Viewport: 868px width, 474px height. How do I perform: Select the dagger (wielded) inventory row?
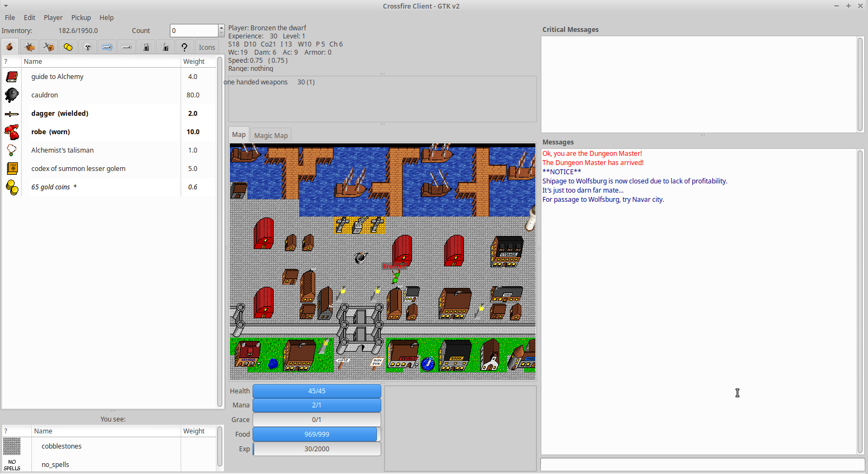[x=109, y=114]
